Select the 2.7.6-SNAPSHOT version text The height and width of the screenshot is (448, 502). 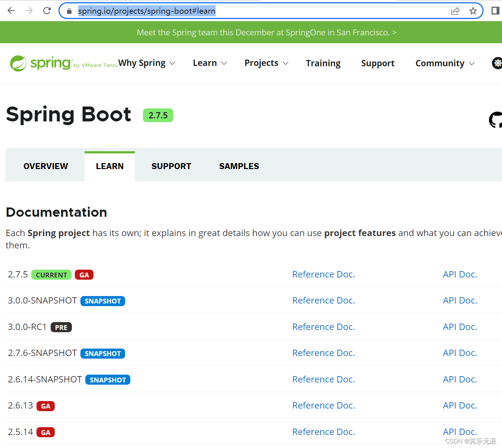click(42, 353)
